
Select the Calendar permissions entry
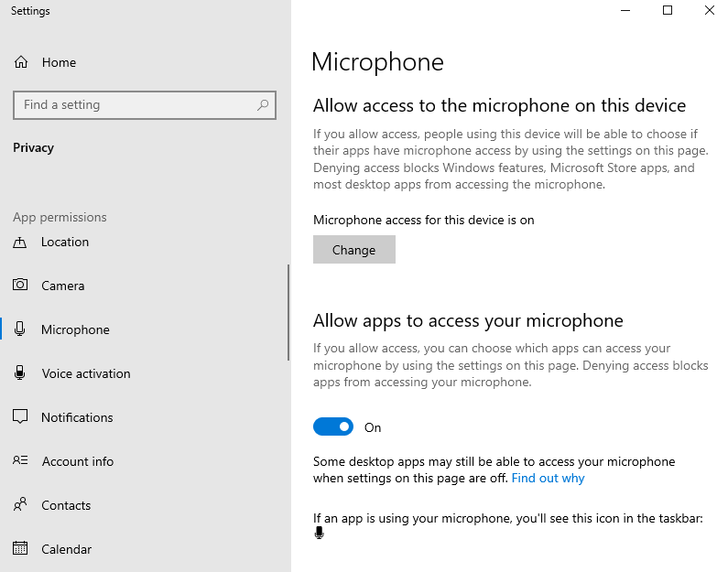(x=66, y=549)
